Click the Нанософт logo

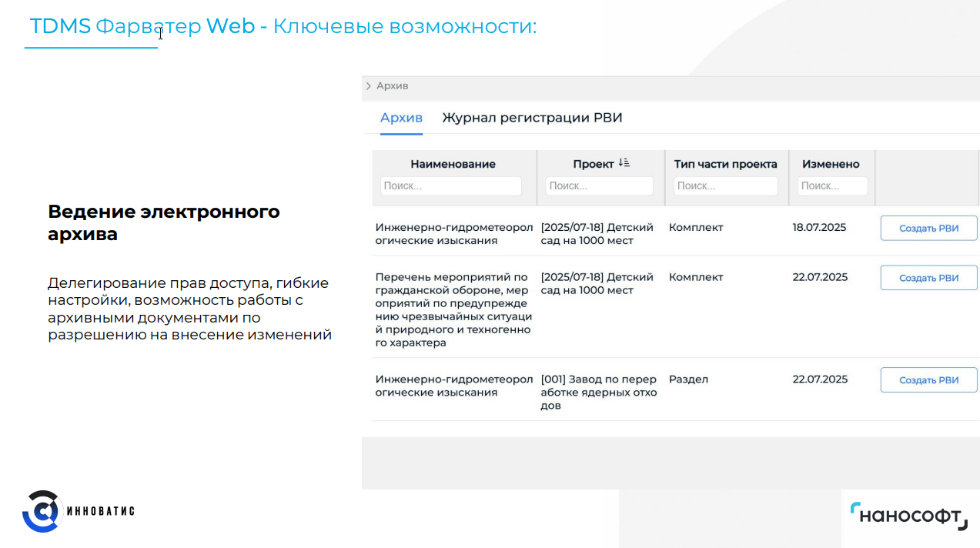point(909,516)
